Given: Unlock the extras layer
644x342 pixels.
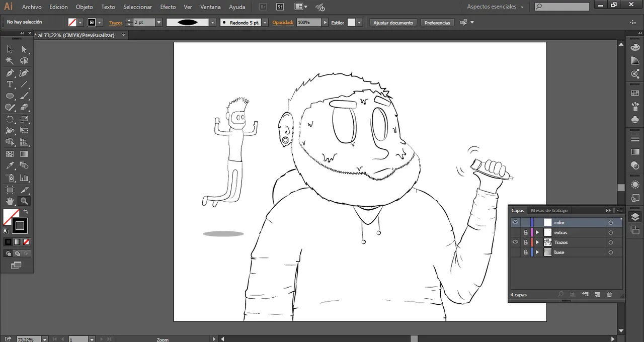Looking at the screenshot, I should (525, 232).
